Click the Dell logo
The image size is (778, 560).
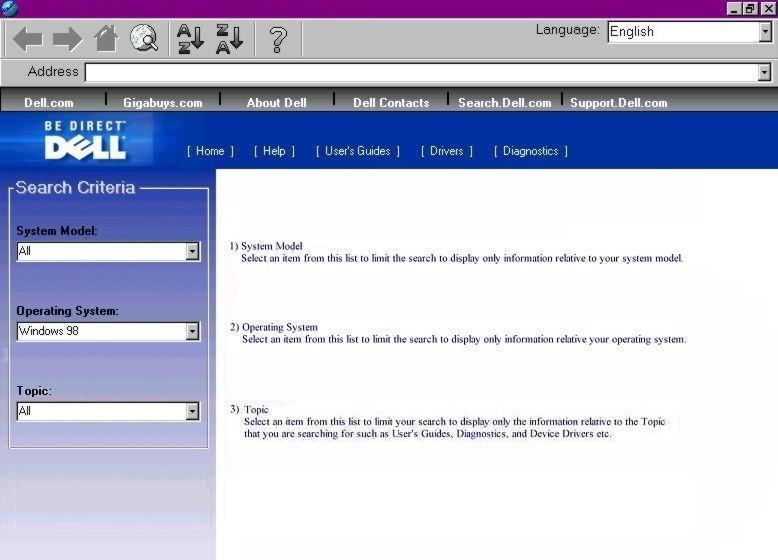pos(85,142)
